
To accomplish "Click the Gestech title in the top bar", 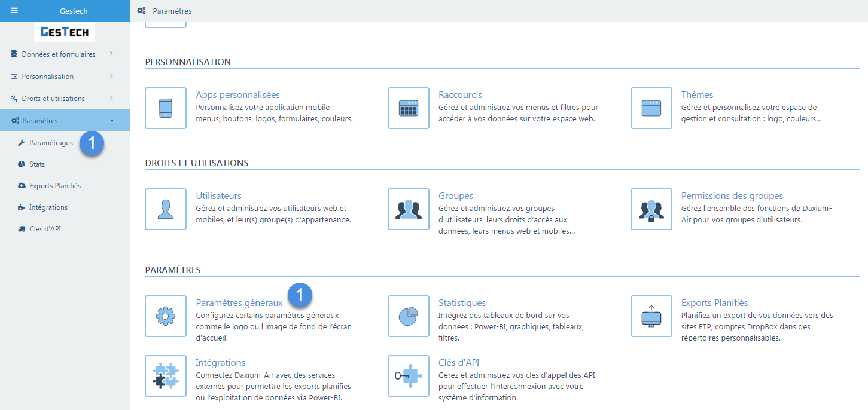I will tap(74, 11).
